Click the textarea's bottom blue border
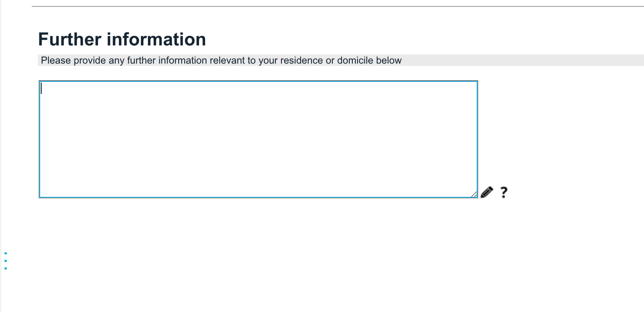This screenshot has height=312, width=644. tap(258, 197)
